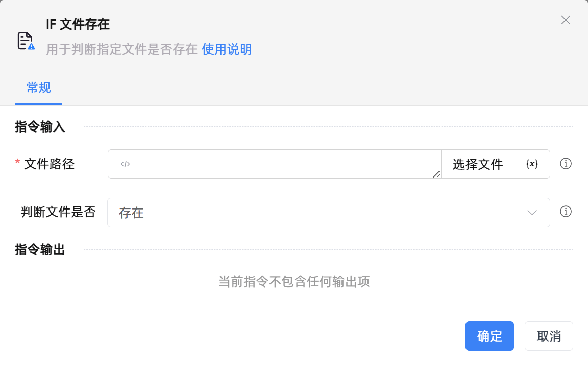Click into the 文件路径 input field

point(292,164)
